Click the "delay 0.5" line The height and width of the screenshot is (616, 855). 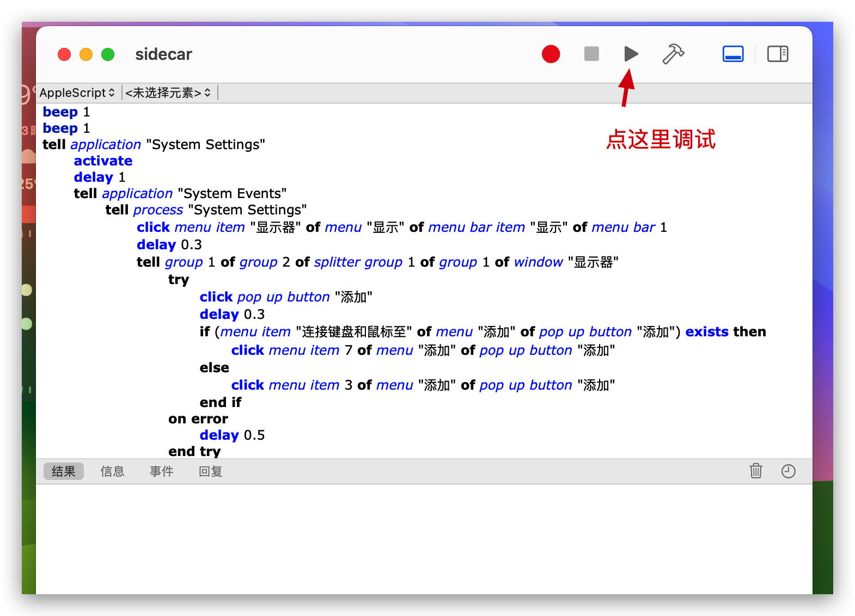coord(233,435)
